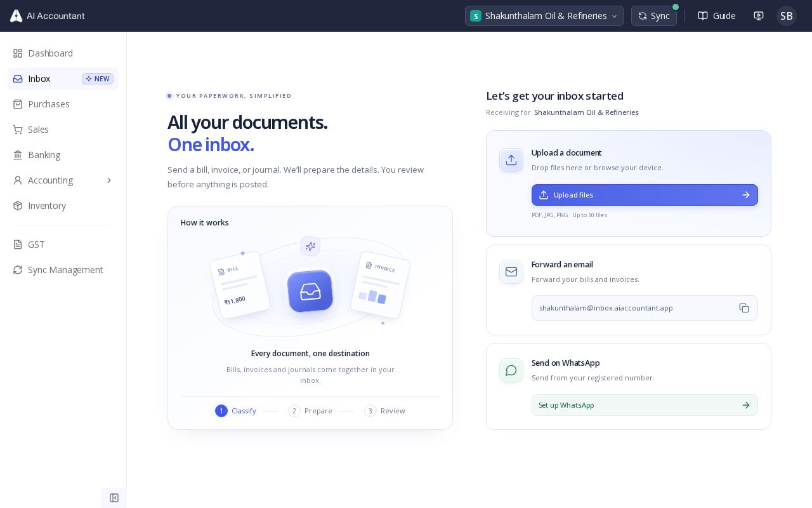Click the Sync Management refresh icon
The height and width of the screenshot is (508, 812).
18,270
